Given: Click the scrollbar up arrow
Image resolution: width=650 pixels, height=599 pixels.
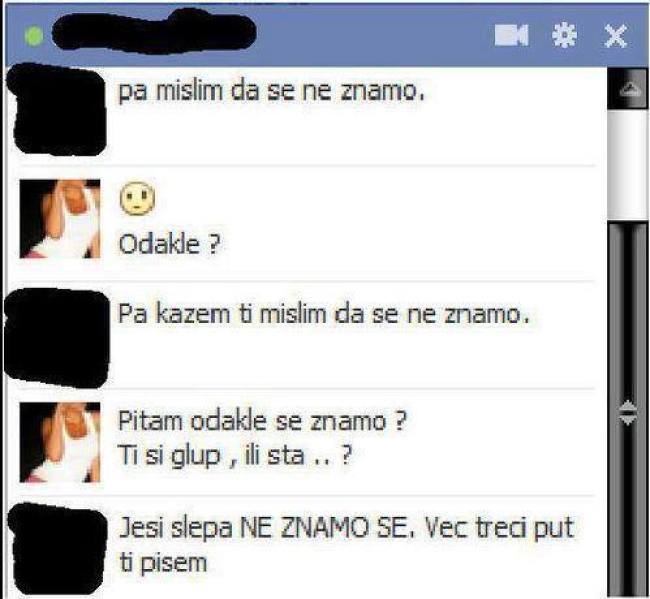Looking at the screenshot, I should (630, 89).
